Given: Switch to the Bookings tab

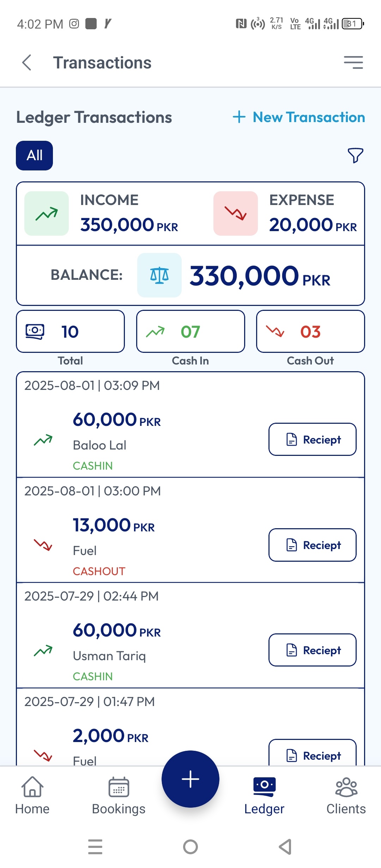Looking at the screenshot, I should tap(119, 796).
